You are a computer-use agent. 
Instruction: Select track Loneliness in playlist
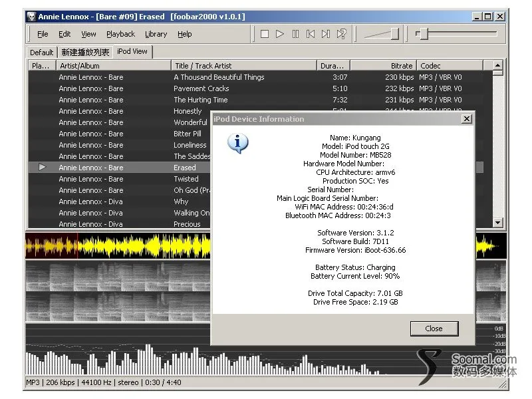point(190,145)
